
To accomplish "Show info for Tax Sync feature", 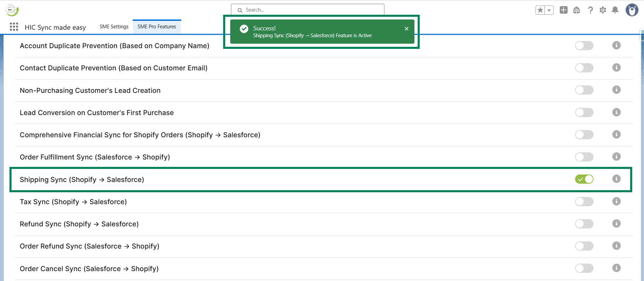I will pos(616,201).
